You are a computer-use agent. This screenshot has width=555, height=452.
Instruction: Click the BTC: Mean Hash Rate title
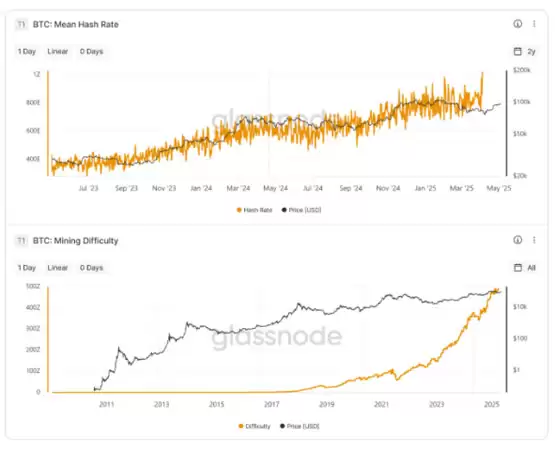point(76,24)
